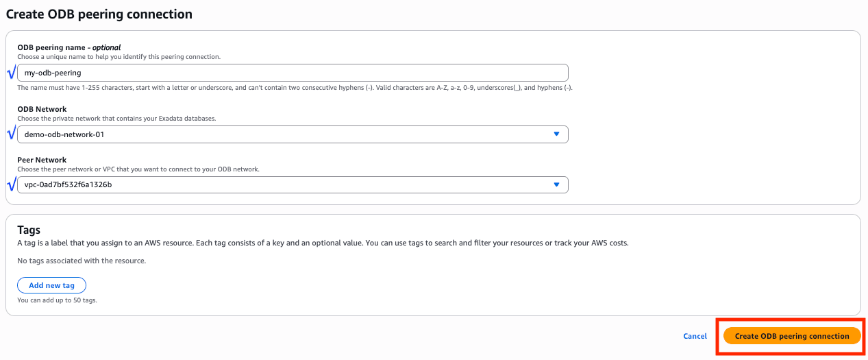
Task: Click the Peer Network field label
Action: pos(42,160)
